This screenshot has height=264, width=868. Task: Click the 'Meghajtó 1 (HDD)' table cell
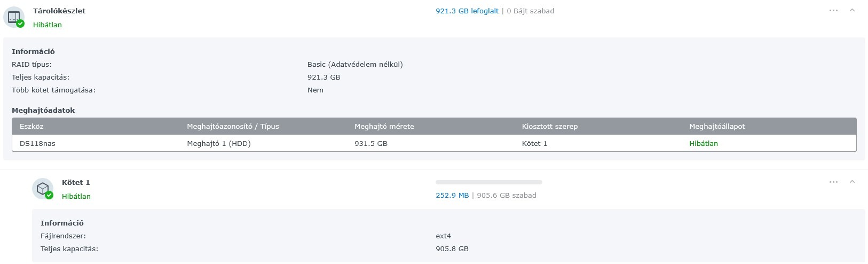pos(218,143)
